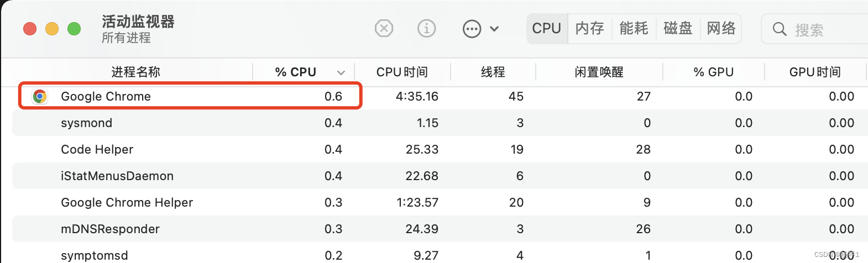The image size is (868, 263).
Task: Select the symptomsd process row
Action: click(440, 254)
